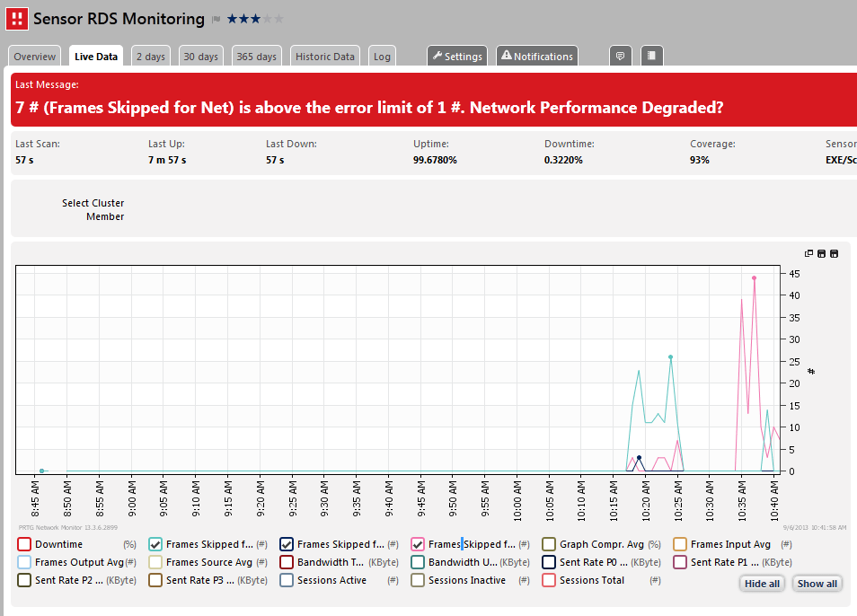Click the Show all button
857x616 pixels.
817,584
